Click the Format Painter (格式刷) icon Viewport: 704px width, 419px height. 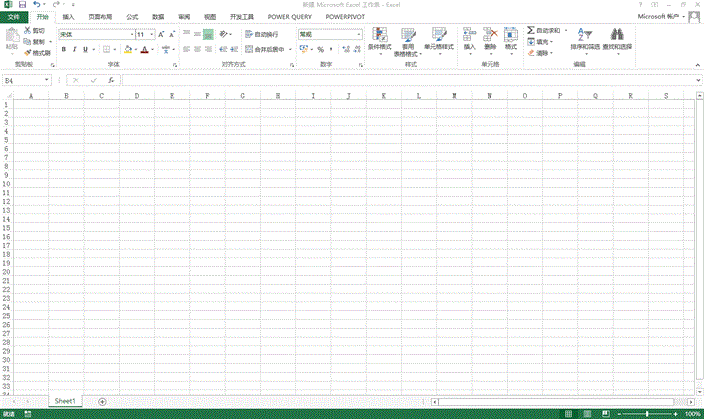click(x=28, y=52)
